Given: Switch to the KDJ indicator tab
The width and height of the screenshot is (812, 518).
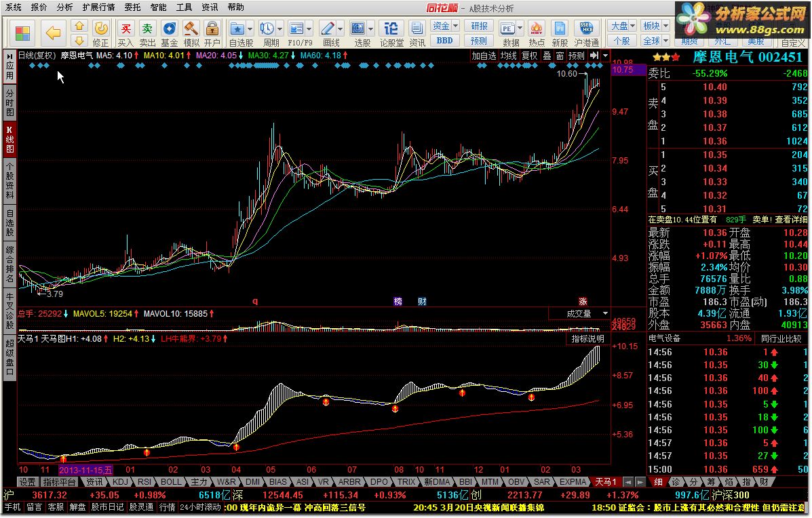Looking at the screenshot, I should [x=120, y=482].
